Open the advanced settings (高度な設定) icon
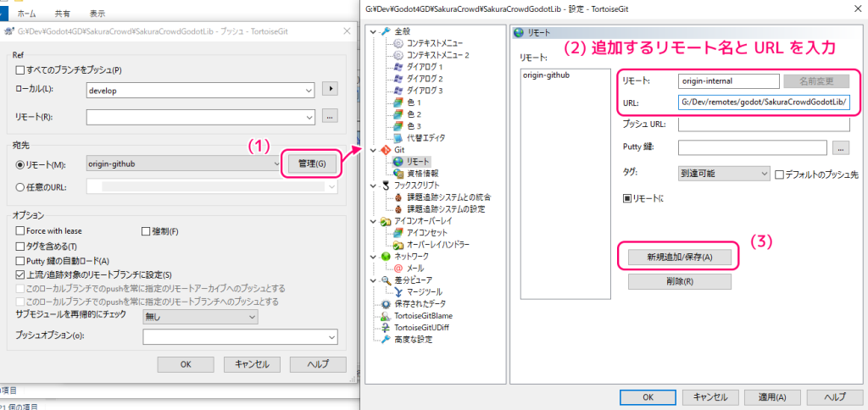This screenshot has height=410, width=868. click(387, 339)
